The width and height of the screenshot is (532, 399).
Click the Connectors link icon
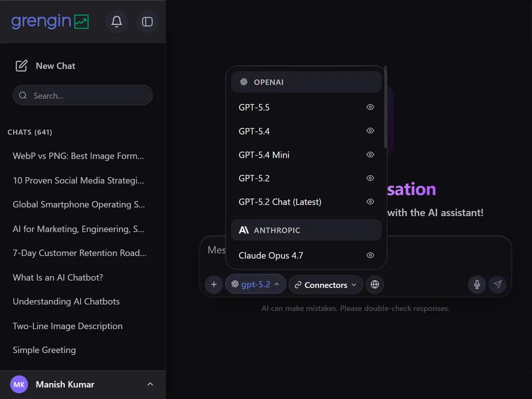(298, 285)
